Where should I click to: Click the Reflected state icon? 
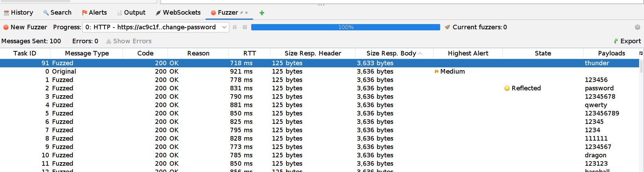tap(507, 88)
